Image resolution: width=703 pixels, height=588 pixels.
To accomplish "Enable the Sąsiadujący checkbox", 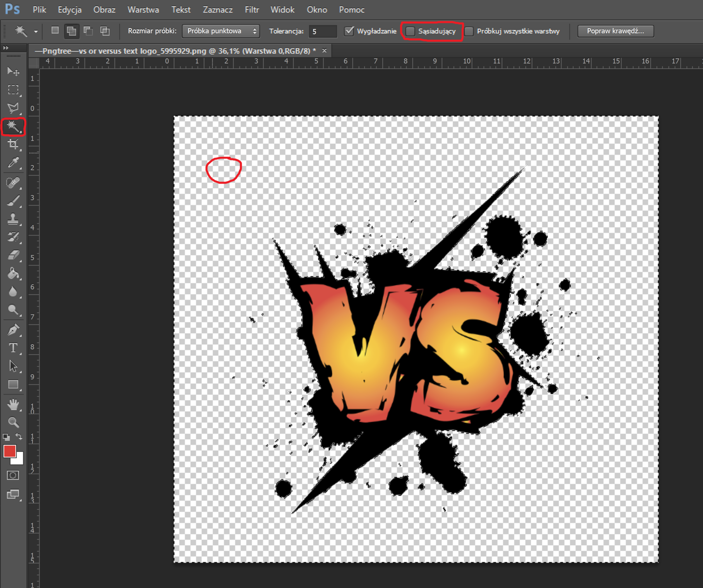I will click(x=410, y=31).
